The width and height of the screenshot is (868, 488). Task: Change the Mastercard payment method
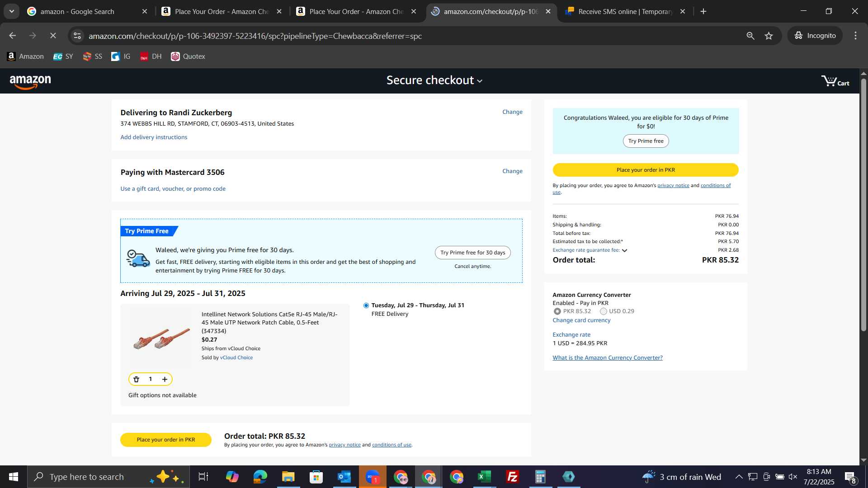click(x=512, y=171)
